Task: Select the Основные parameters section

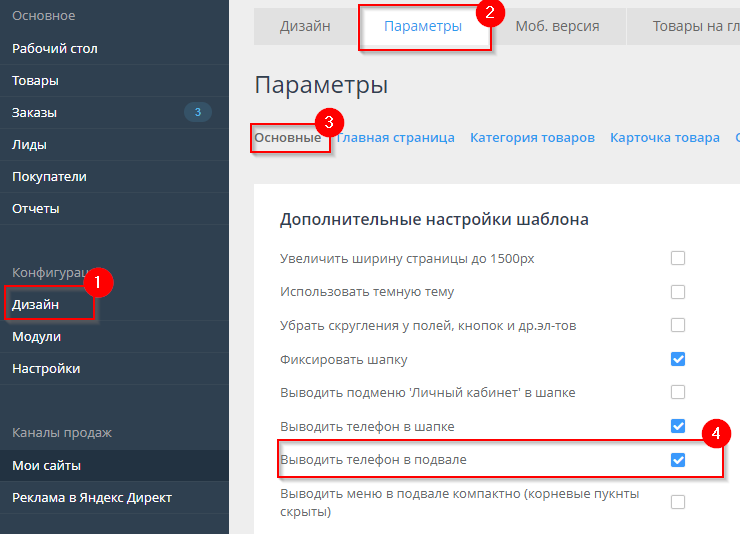Action: click(x=288, y=137)
